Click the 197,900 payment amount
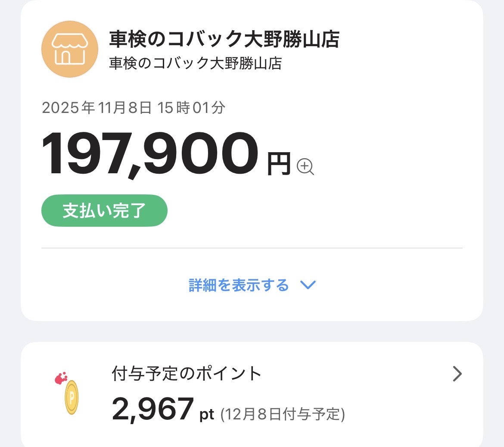504x447 pixels. point(150,154)
